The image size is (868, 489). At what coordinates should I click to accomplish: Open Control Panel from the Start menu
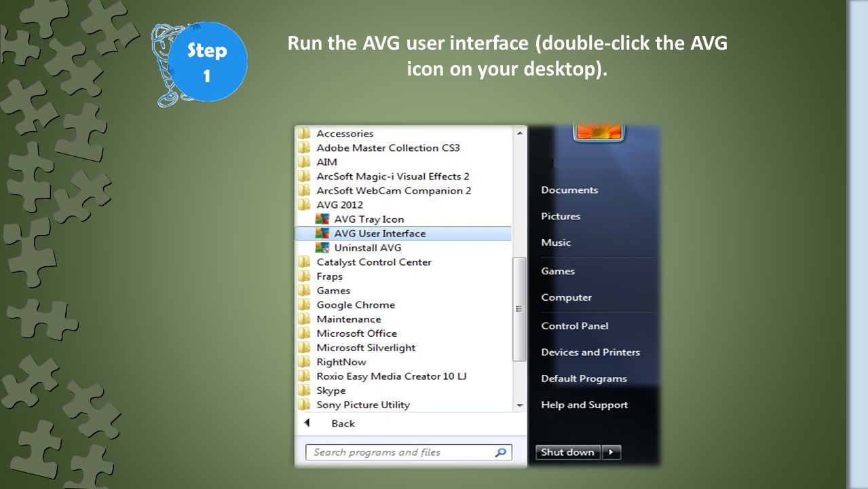point(575,326)
